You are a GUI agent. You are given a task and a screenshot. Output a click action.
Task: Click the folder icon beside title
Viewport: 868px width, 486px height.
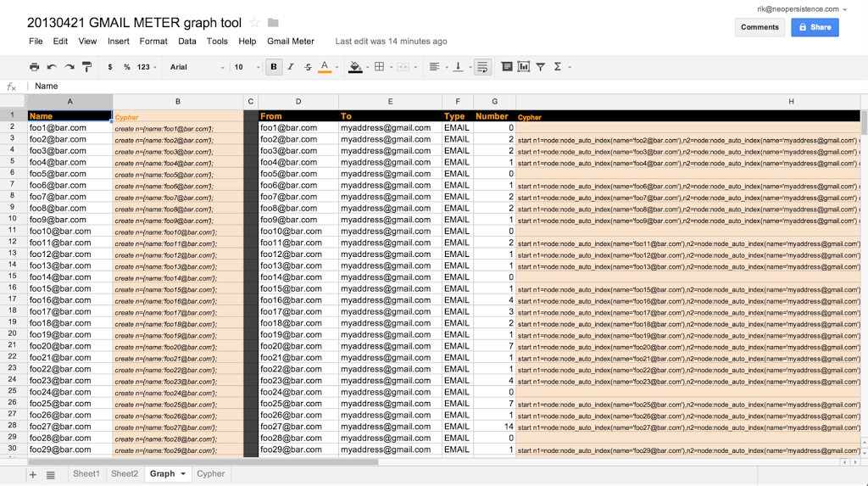click(273, 23)
